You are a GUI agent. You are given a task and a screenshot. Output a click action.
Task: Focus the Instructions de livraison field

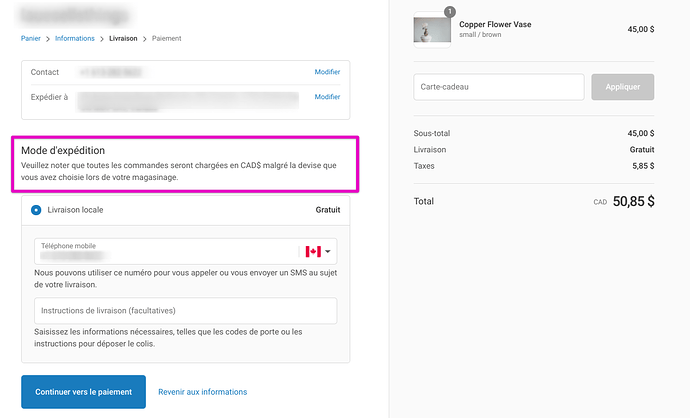coord(186,311)
